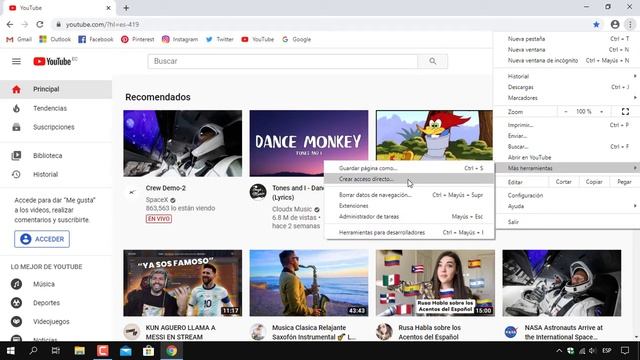Click Pegar edit button
This screenshot has height=360, width=640.
point(624,182)
